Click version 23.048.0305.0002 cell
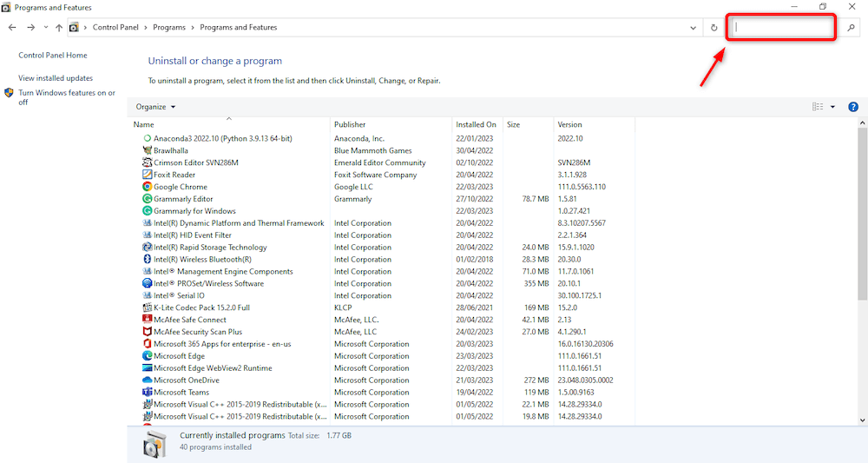This screenshot has width=868, height=463. point(585,380)
